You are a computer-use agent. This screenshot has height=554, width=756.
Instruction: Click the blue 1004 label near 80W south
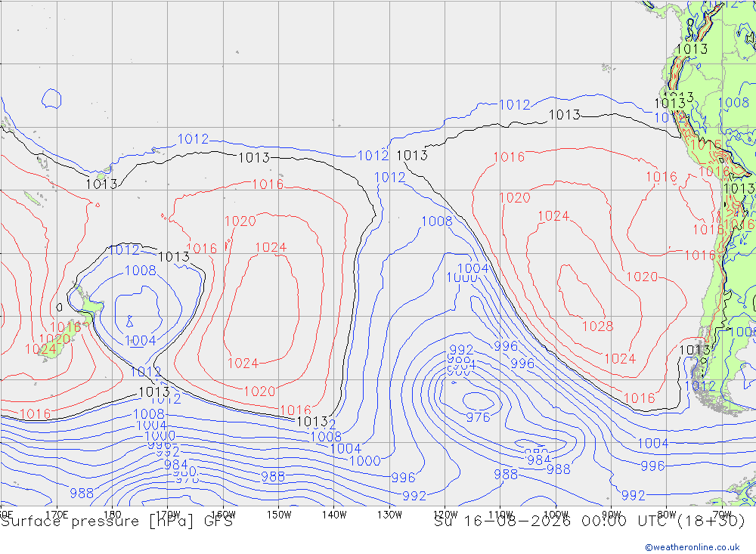click(x=653, y=443)
